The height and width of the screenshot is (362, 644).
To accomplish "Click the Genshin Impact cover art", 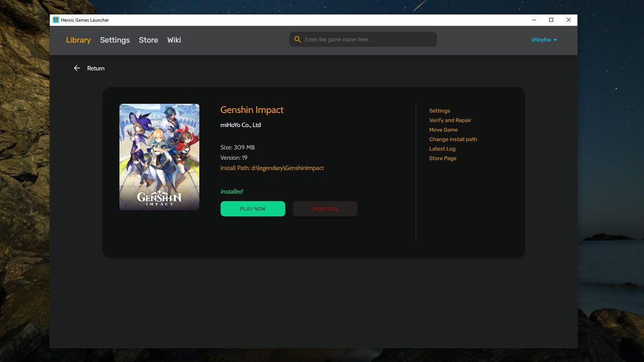I will coord(159,157).
